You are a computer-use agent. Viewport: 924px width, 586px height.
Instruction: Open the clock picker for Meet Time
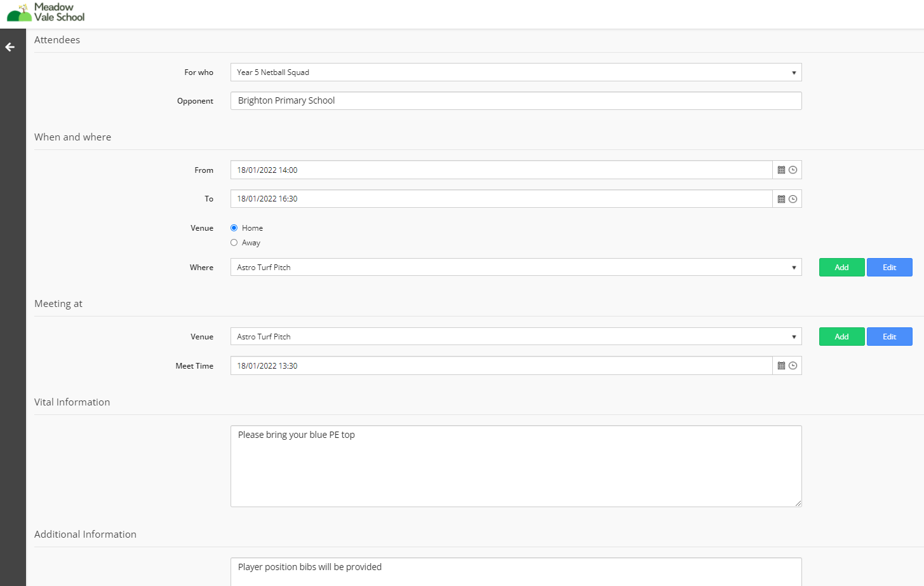(793, 366)
